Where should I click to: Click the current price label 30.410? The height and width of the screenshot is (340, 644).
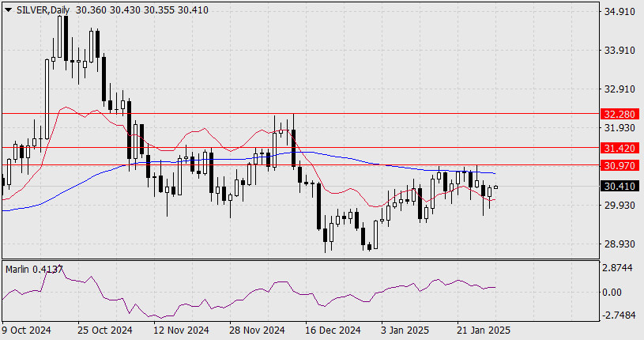(x=620, y=187)
